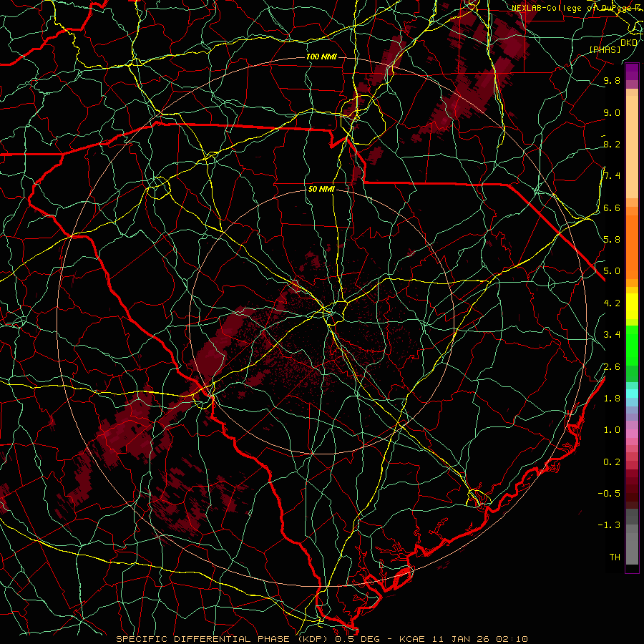This screenshot has height=644, width=644.
Task: Click the 3.4 legend value
Action: 612,335
